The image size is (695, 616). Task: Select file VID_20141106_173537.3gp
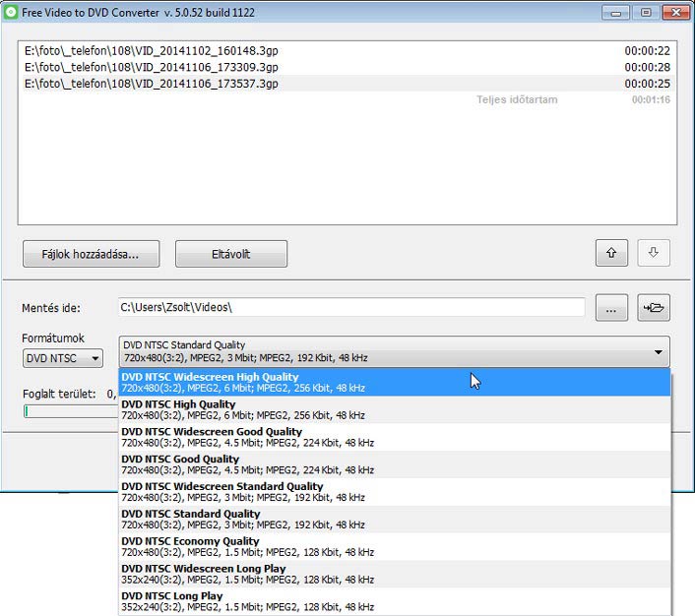click(x=347, y=84)
